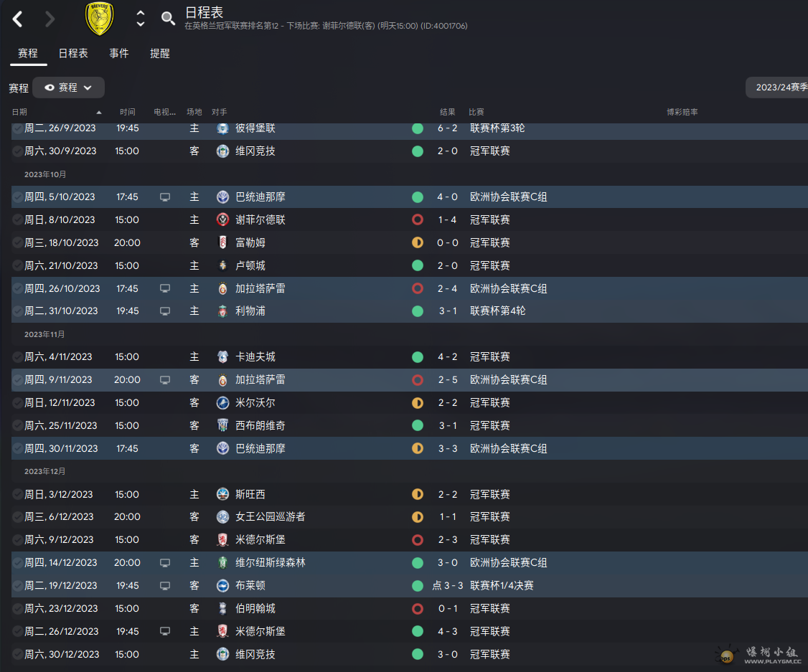Click the TV icon on the Liverpool (利物浦) match row
This screenshot has width=808, height=672.
click(x=165, y=311)
